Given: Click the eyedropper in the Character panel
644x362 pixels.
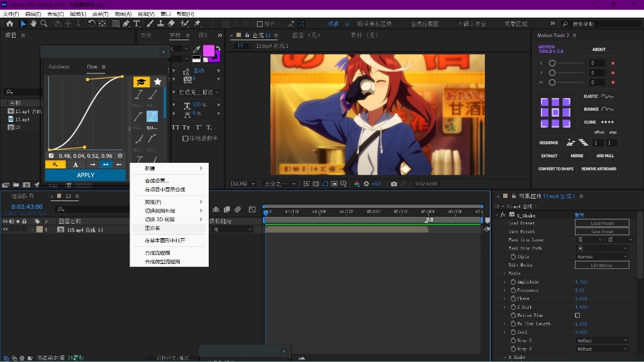Looking at the screenshot, I should coord(196,50).
